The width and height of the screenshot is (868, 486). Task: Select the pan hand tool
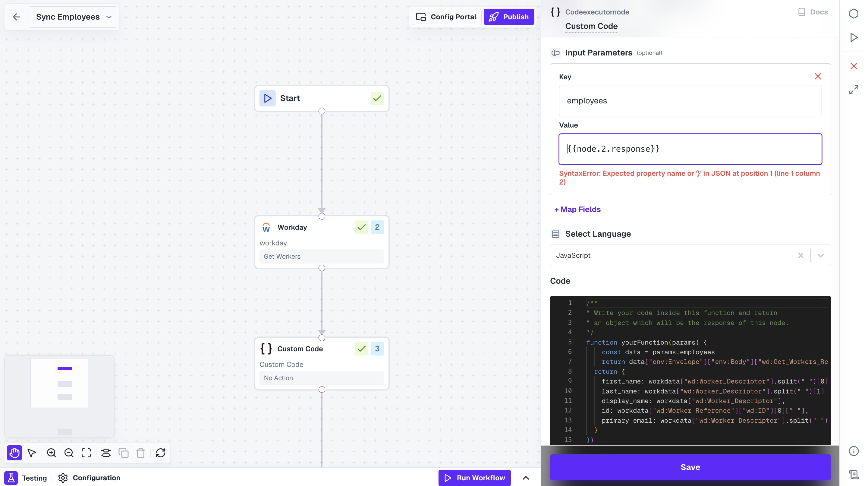click(x=14, y=453)
